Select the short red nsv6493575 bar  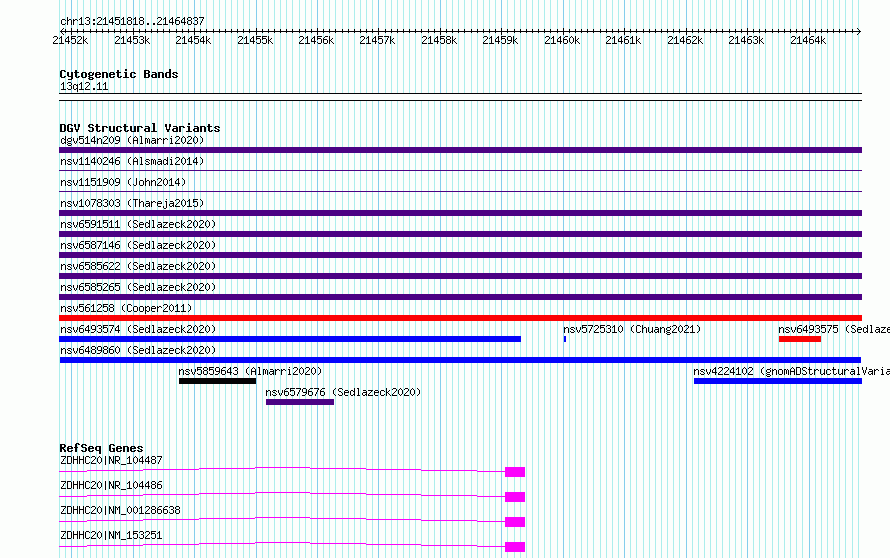(800, 339)
